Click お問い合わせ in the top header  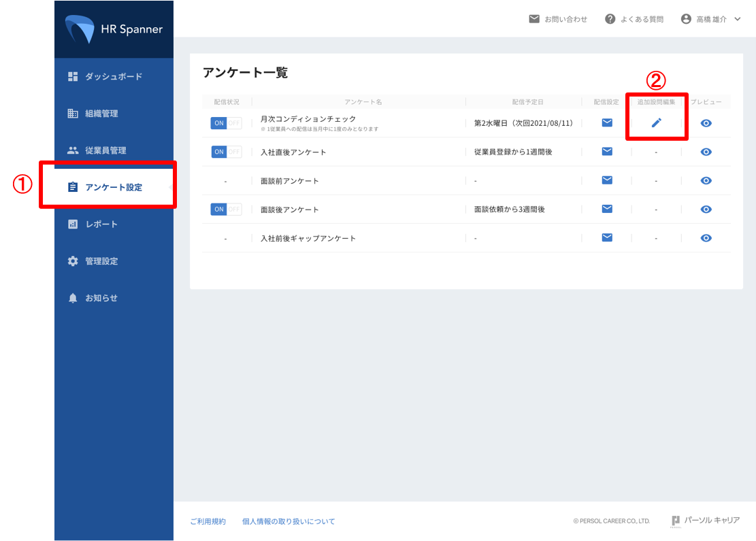coord(558,19)
